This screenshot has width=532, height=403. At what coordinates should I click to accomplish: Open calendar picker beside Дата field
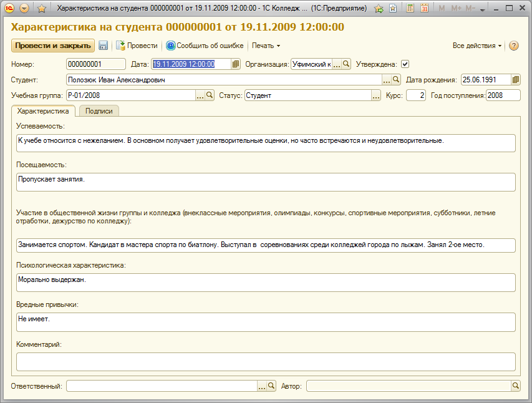[236, 64]
